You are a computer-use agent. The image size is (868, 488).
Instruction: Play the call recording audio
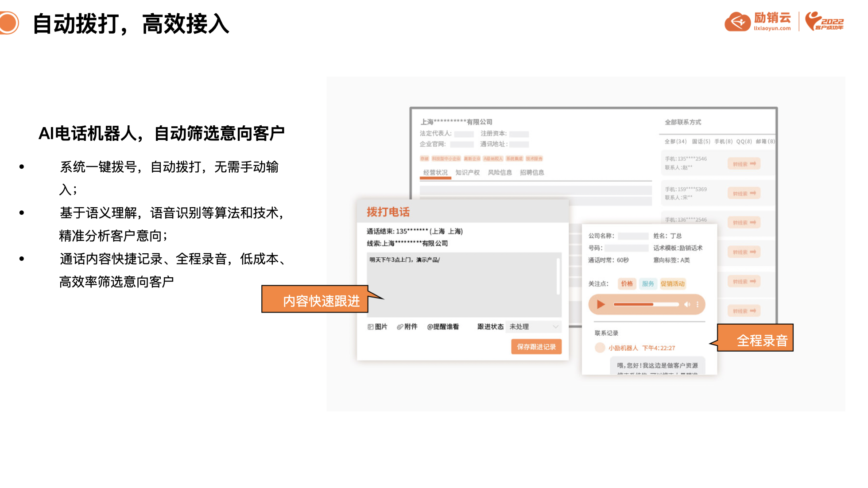pos(601,305)
